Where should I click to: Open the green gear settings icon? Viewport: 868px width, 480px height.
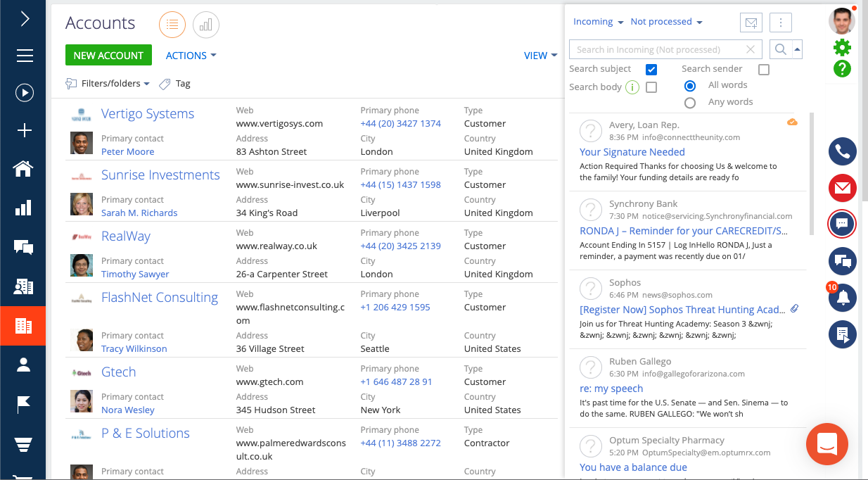click(842, 48)
